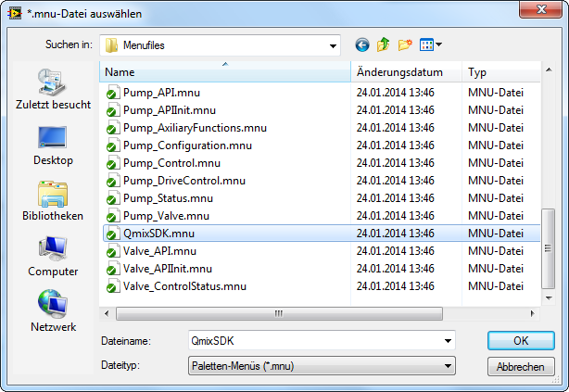The image size is (569, 392).
Task: Select the Pump_AxiliaryFunctions.mnu file name
Action: click(195, 128)
